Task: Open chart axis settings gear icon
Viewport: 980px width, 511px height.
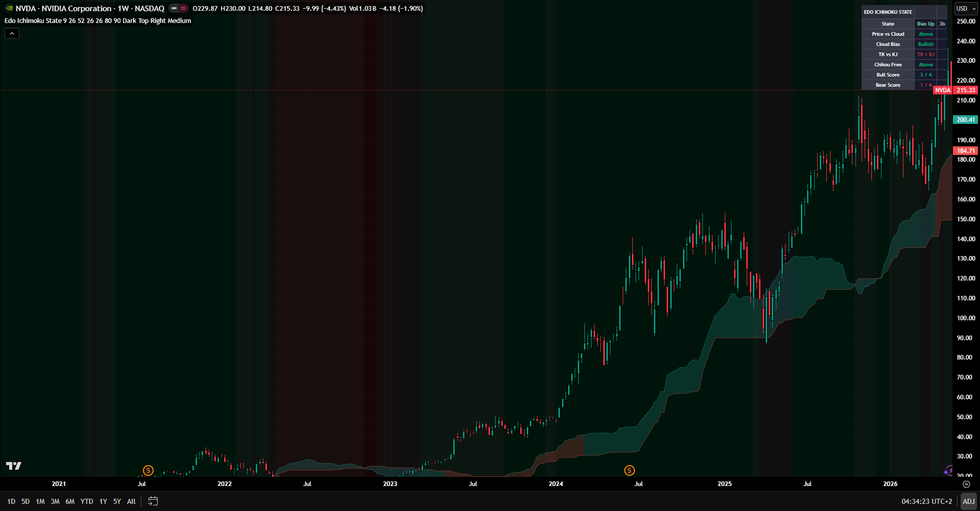Action: pos(966,484)
